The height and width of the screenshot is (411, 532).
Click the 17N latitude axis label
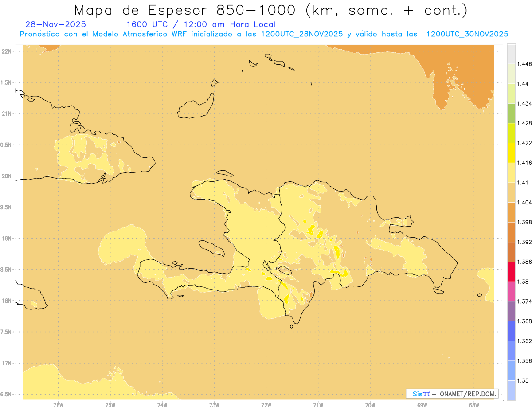[x=7, y=363]
